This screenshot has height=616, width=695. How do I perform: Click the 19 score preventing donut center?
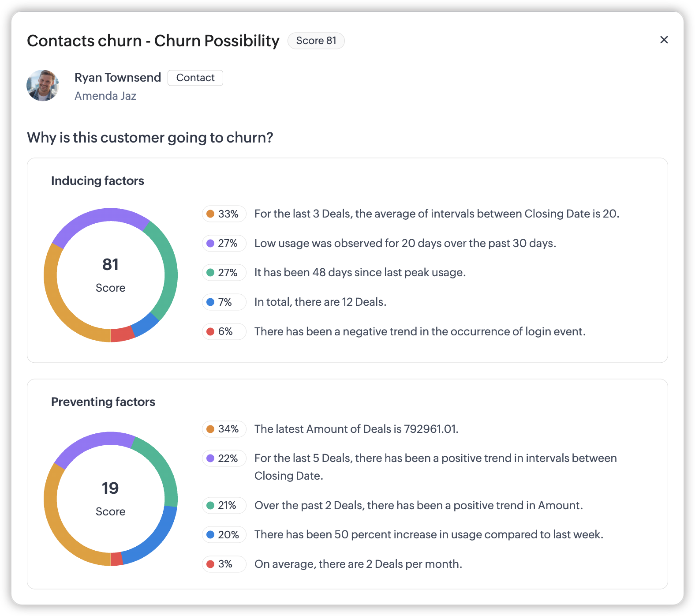[x=110, y=499]
